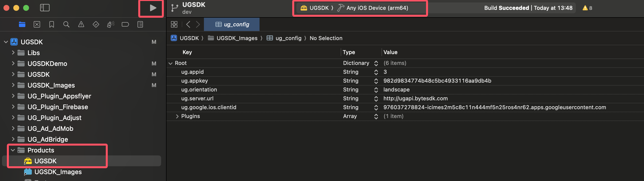Viewport: 644px width, 181px height.
Task: Open the Debug navigator spray icon
Action: click(x=110, y=25)
